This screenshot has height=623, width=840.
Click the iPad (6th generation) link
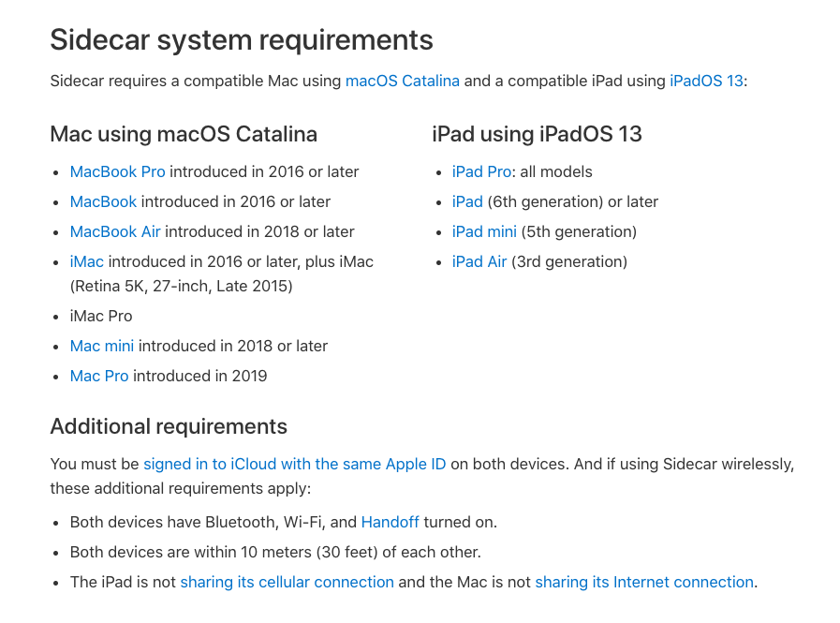click(467, 201)
